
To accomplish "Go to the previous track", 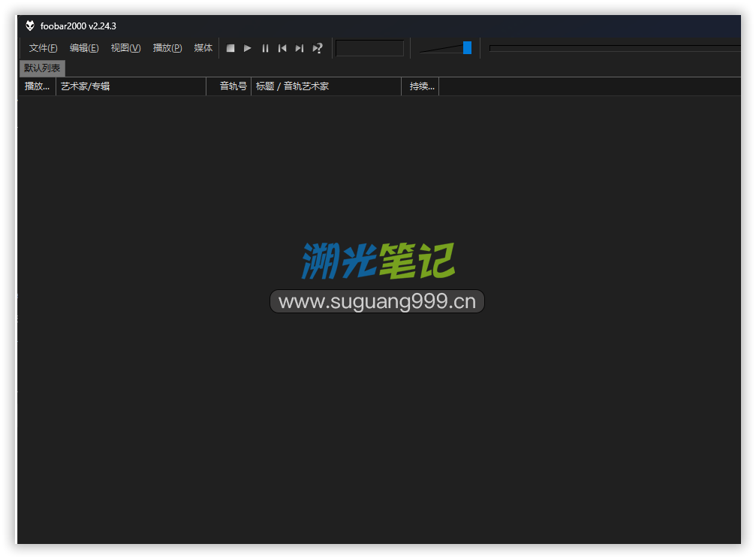I will [282, 48].
